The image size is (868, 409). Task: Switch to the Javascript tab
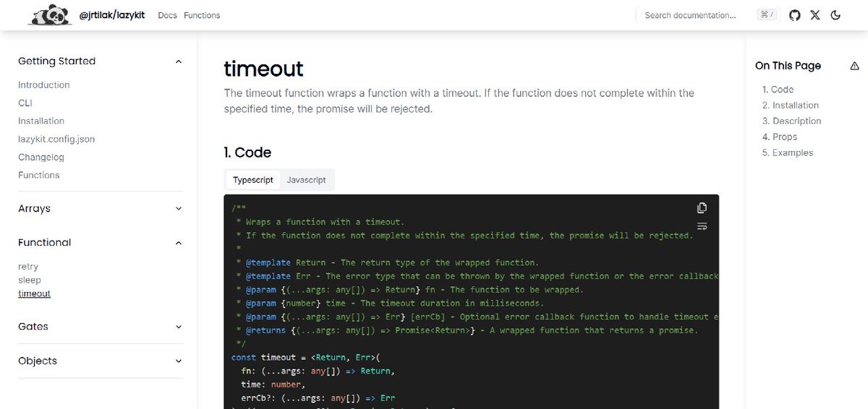click(x=306, y=180)
